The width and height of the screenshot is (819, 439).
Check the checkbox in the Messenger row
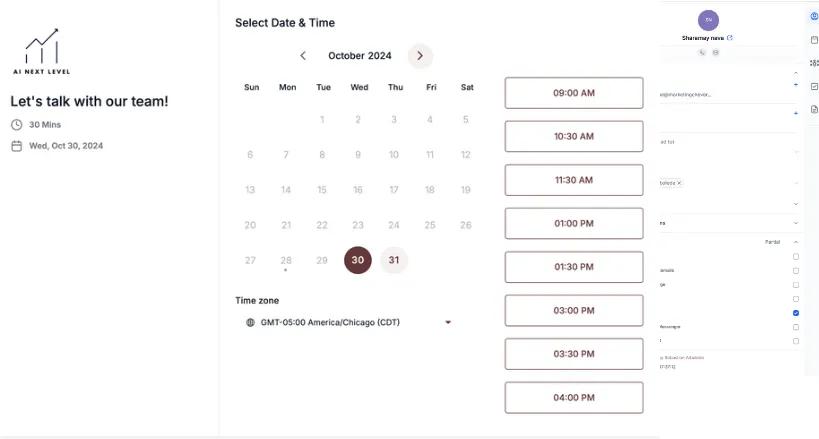coord(795,327)
